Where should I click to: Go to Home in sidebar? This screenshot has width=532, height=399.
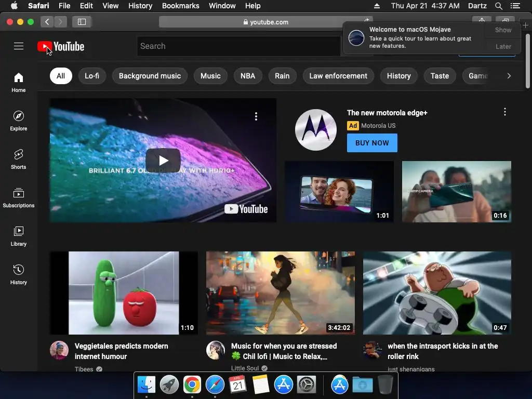coord(18,83)
